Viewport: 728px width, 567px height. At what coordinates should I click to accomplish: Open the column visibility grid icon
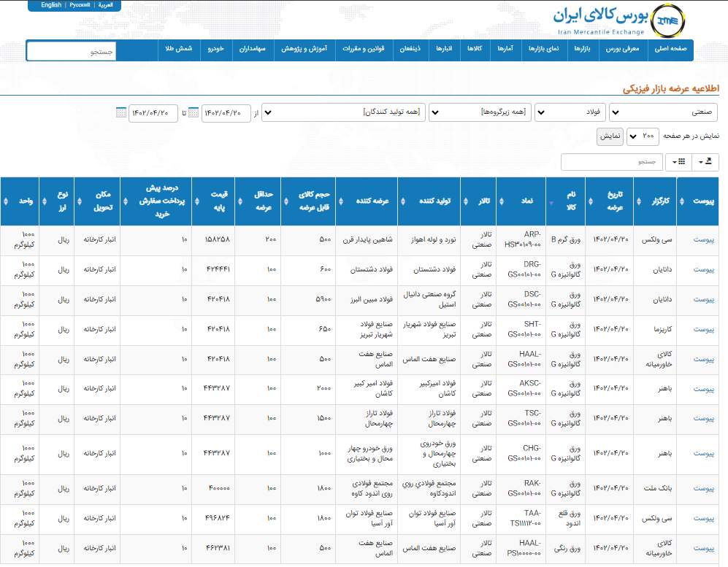679,161
